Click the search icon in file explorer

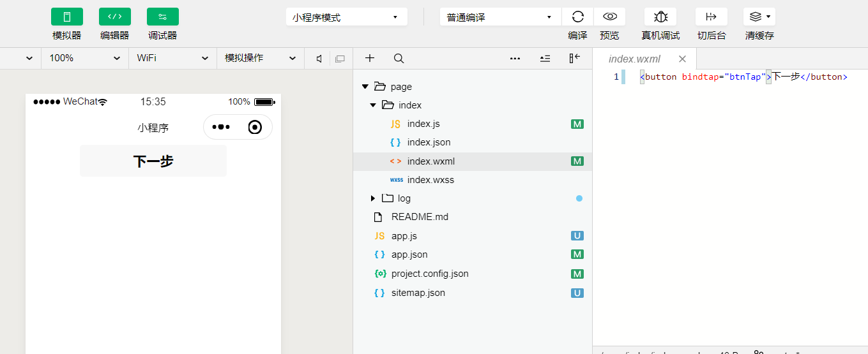pos(399,58)
